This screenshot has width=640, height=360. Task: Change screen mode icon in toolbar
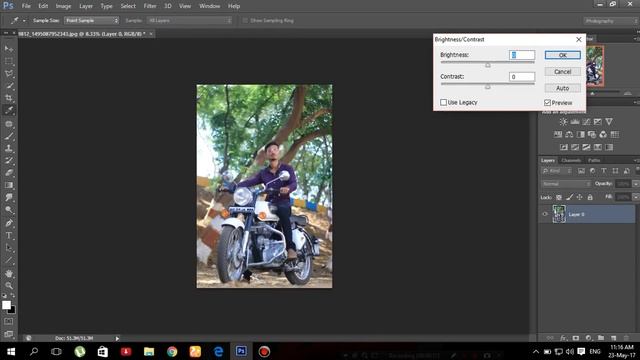(x=9, y=334)
